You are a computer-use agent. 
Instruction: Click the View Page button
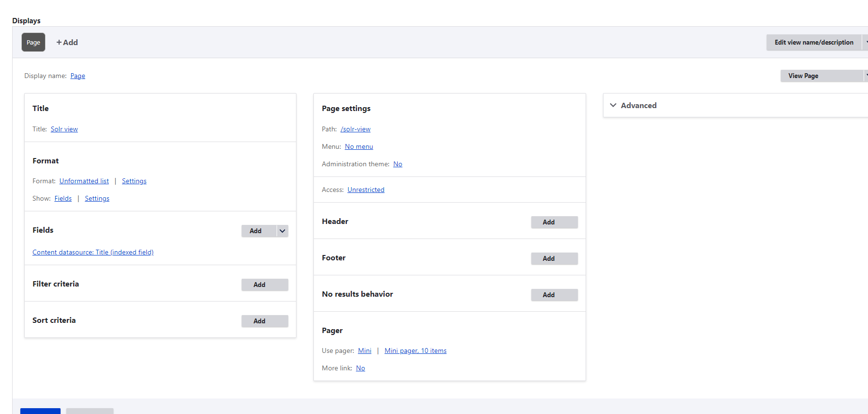click(x=803, y=76)
